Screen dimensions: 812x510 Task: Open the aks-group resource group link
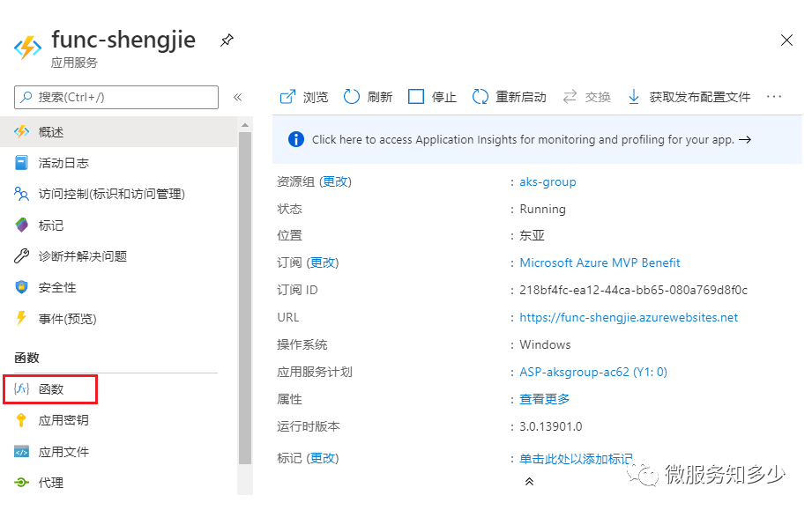(548, 181)
